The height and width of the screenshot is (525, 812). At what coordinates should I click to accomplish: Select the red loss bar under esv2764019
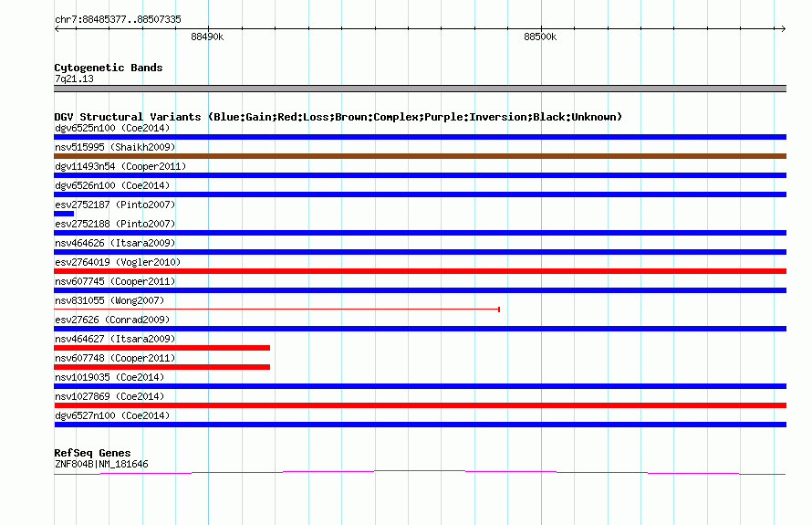click(x=420, y=271)
